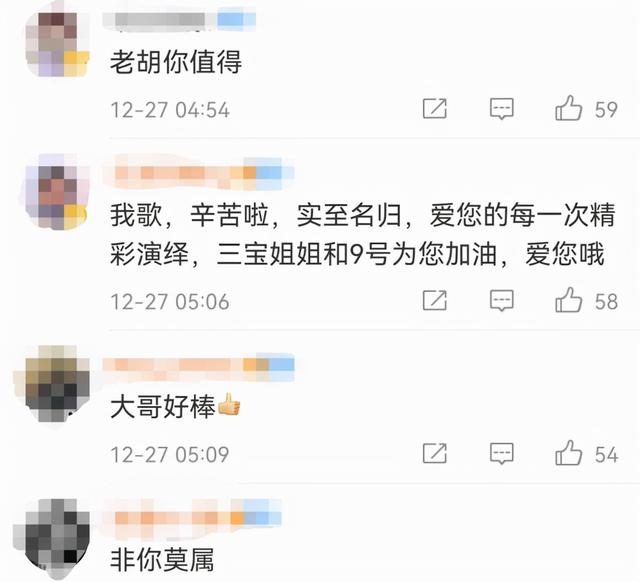The height and width of the screenshot is (582, 640).
Task: Open avatar of the 老胡你值得 commenter
Action: point(57,44)
